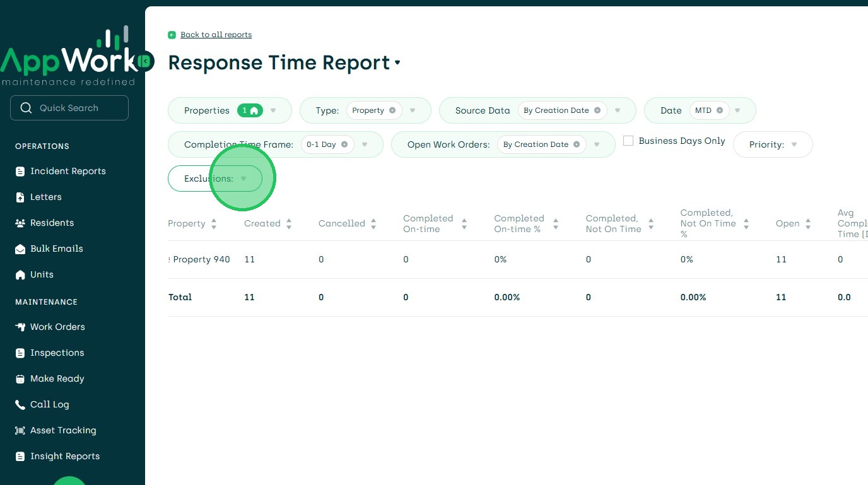The width and height of the screenshot is (868, 485).
Task: Remove the Open Work Orders filter chip
Action: [577, 144]
